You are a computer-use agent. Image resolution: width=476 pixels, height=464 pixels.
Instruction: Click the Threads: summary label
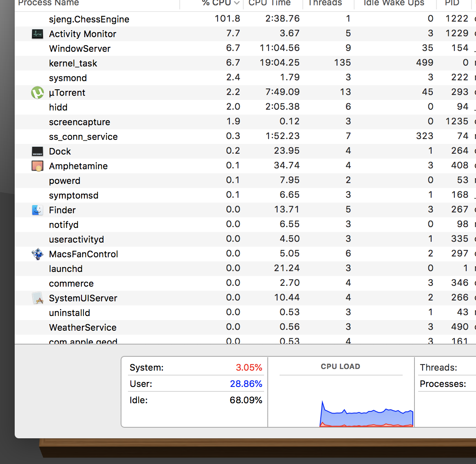pyautogui.click(x=439, y=367)
